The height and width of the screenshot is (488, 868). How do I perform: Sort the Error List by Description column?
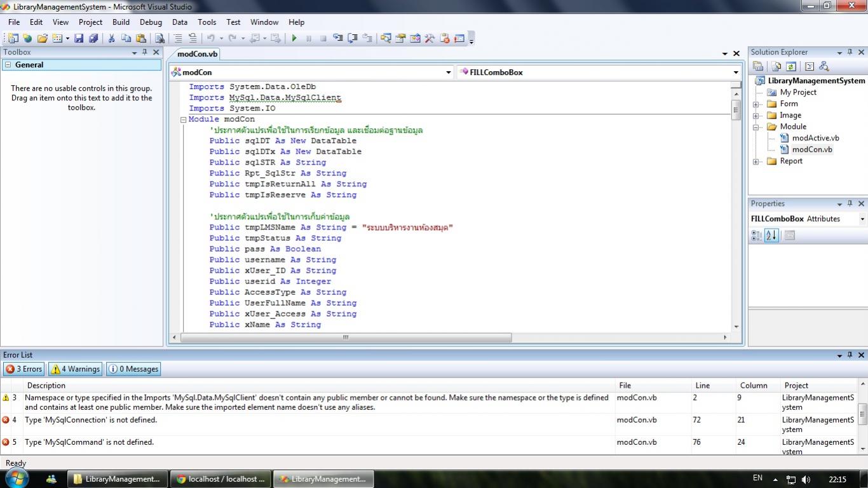coord(320,385)
